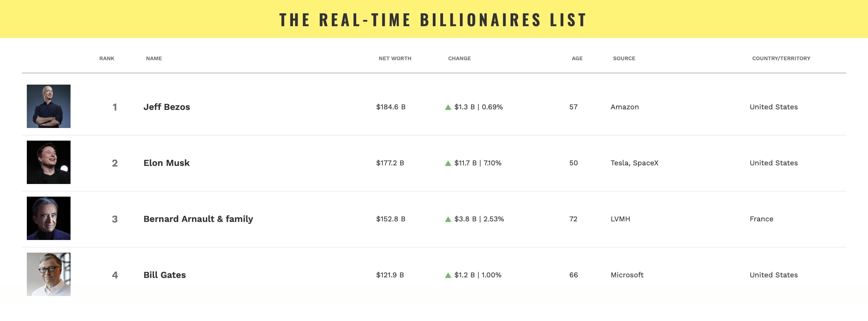Open the Jeff Bezos name link
Image resolution: width=868 pixels, height=321 pixels.
click(167, 107)
